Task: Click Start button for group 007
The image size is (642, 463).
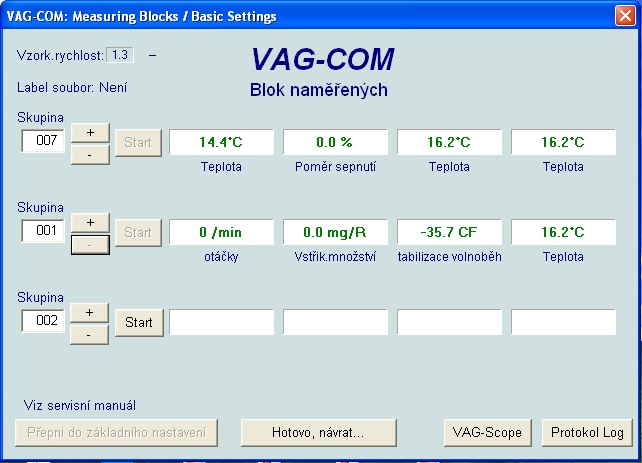Action: (138, 142)
